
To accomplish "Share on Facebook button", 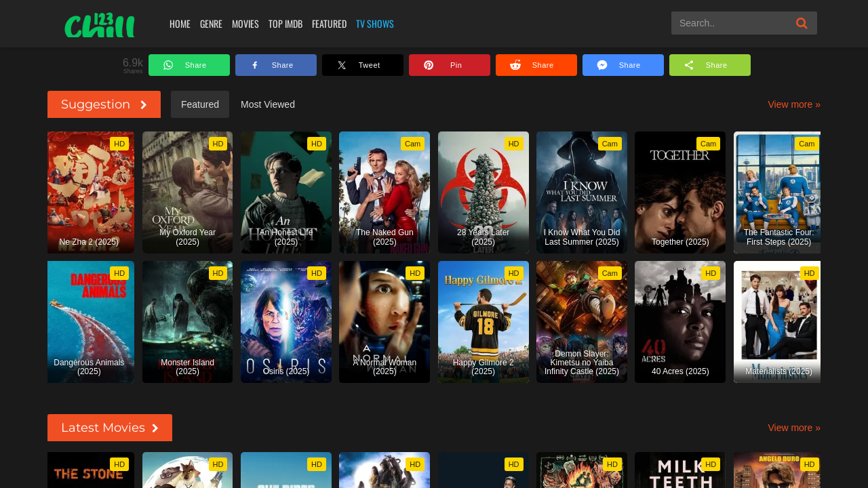I will tap(276, 65).
